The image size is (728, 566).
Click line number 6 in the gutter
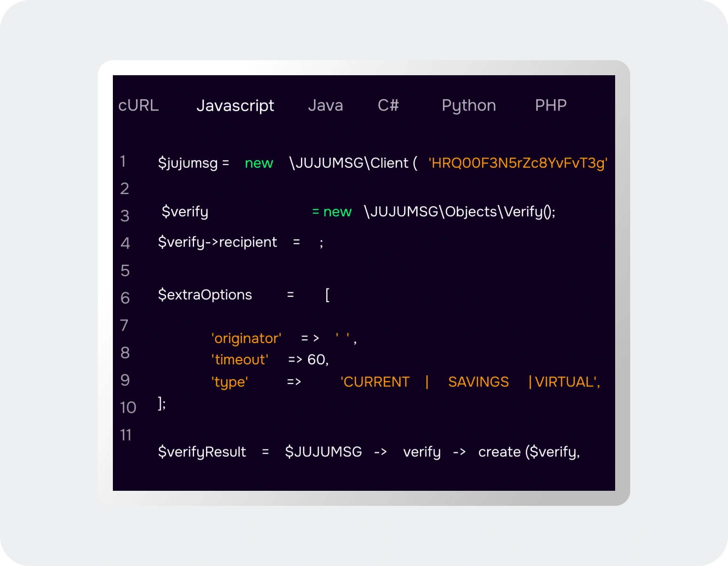coord(125,298)
